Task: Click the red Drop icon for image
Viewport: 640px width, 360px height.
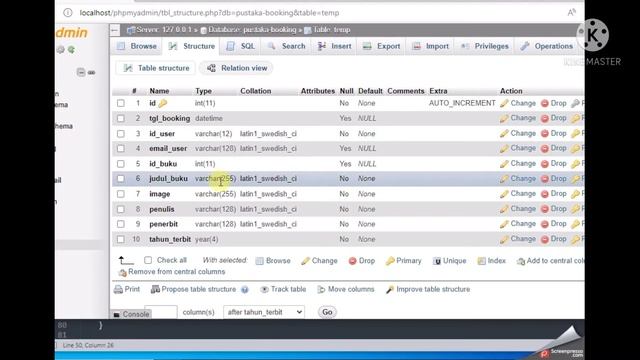Action: click(x=544, y=194)
